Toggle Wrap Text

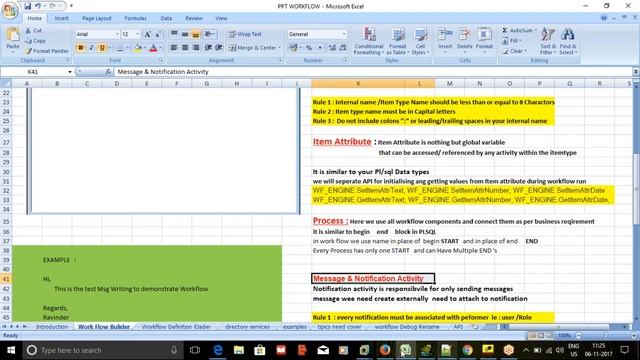(245, 34)
